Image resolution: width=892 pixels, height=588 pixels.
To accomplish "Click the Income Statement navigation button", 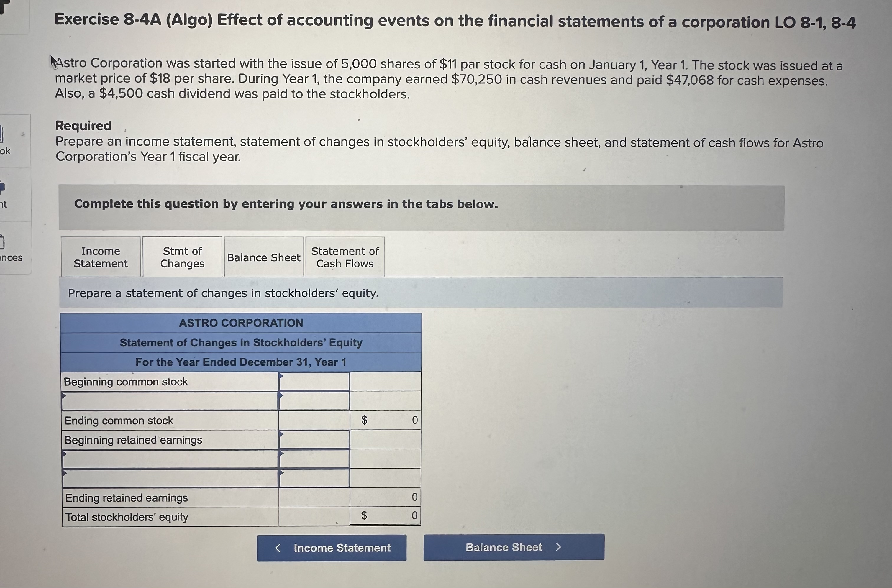I will pos(332,548).
